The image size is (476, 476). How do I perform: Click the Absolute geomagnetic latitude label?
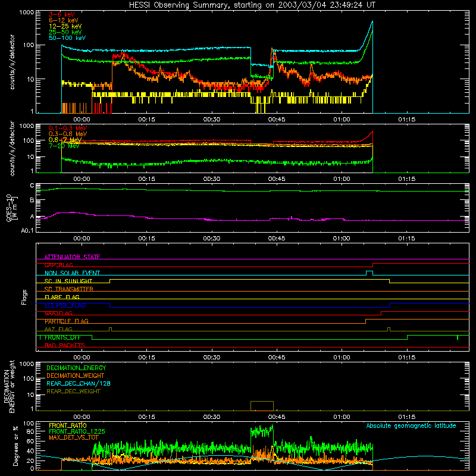411,426
